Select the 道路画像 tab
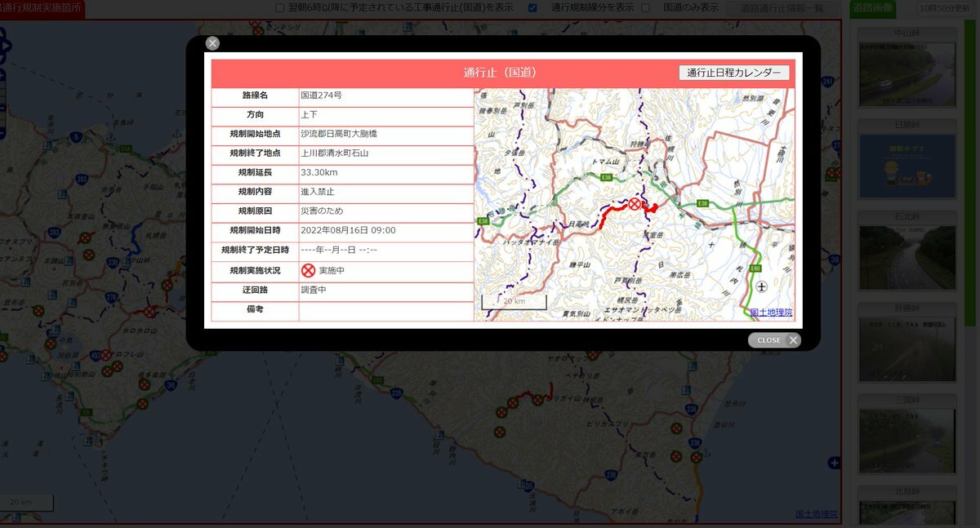Image resolution: width=980 pixels, height=528 pixels. click(x=872, y=8)
